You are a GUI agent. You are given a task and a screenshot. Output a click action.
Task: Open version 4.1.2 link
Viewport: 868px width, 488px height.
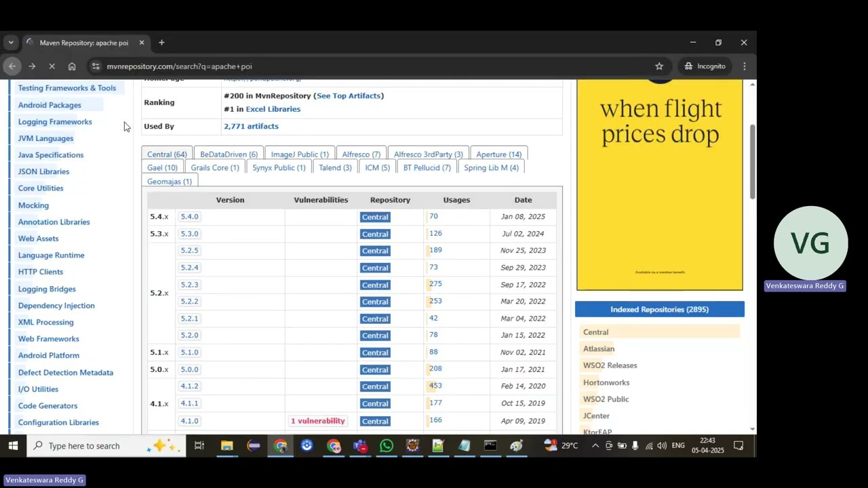point(189,386)
